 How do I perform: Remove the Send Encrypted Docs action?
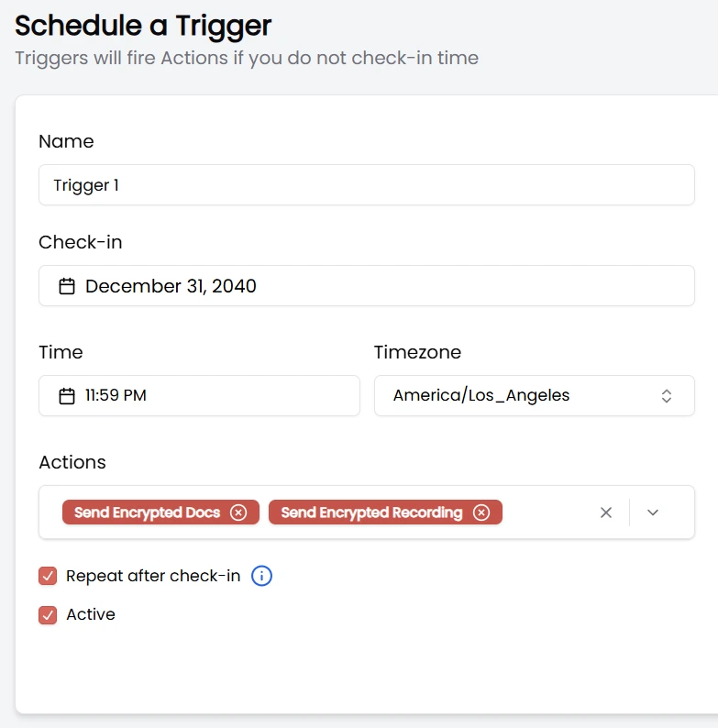[238, 513]
